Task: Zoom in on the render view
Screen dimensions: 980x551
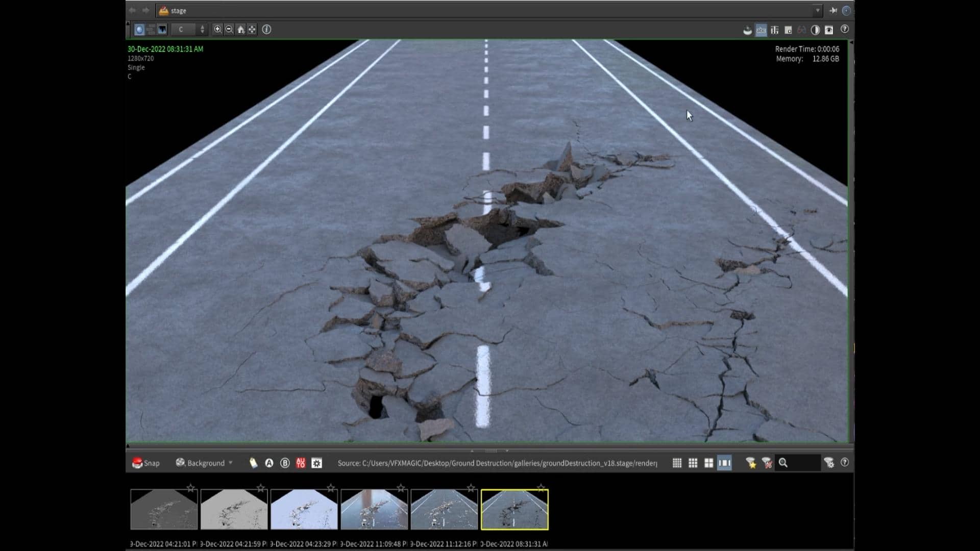Action: point(217,30)
